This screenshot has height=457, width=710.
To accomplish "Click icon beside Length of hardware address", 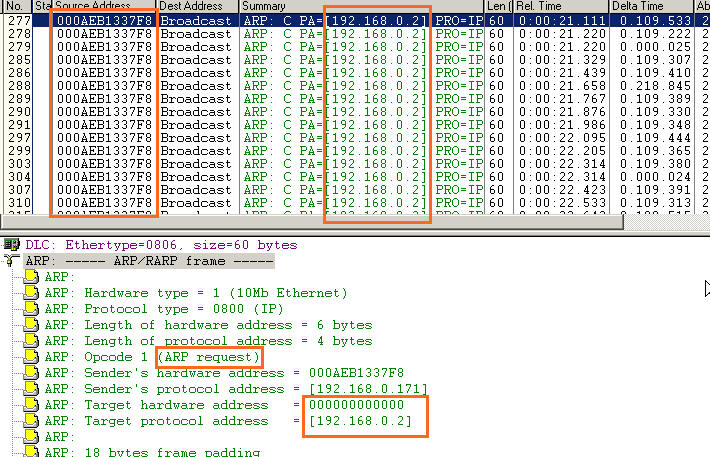I will pyautogui.click(x=30, y=325).
